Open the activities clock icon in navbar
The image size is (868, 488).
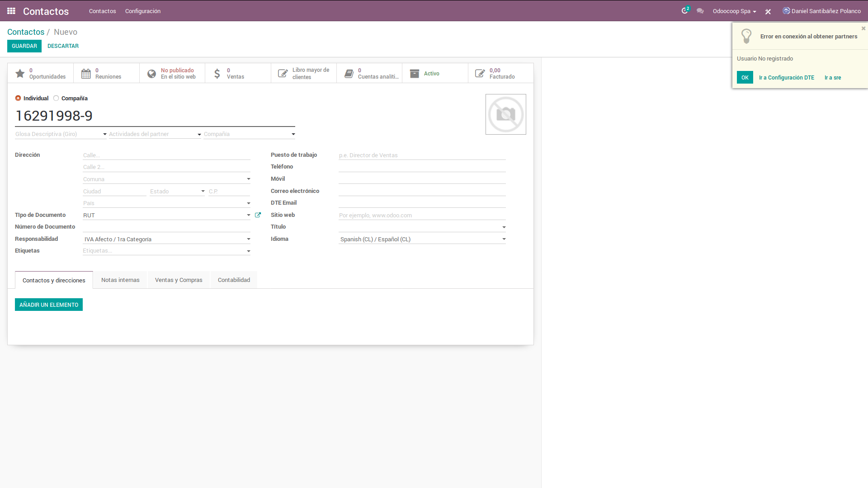[684, 11]
